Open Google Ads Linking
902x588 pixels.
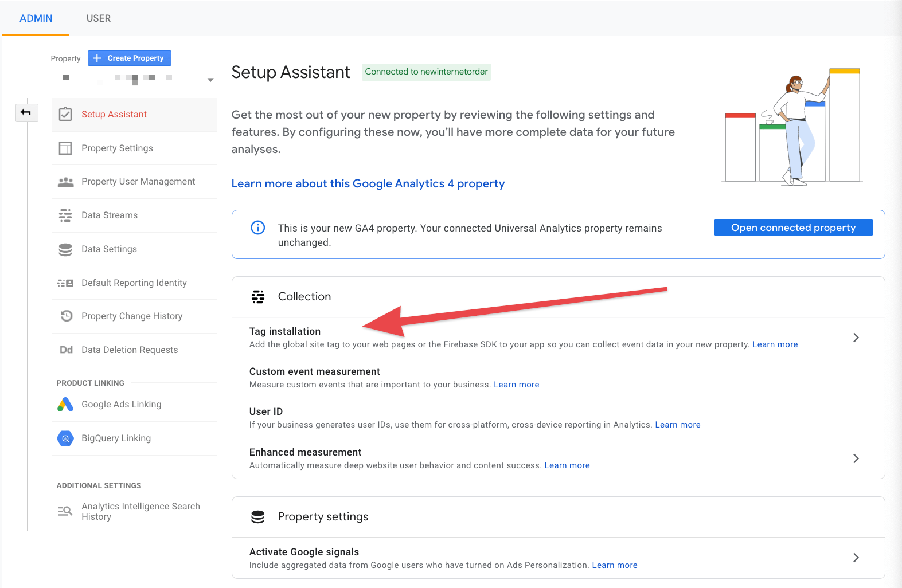pos(135,405)
